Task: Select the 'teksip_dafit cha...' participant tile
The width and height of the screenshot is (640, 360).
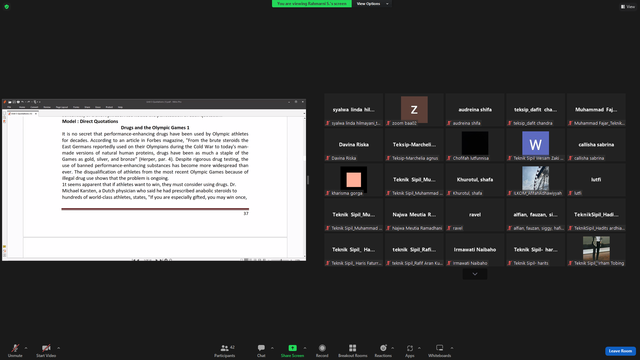Action: tap(536, 109)
